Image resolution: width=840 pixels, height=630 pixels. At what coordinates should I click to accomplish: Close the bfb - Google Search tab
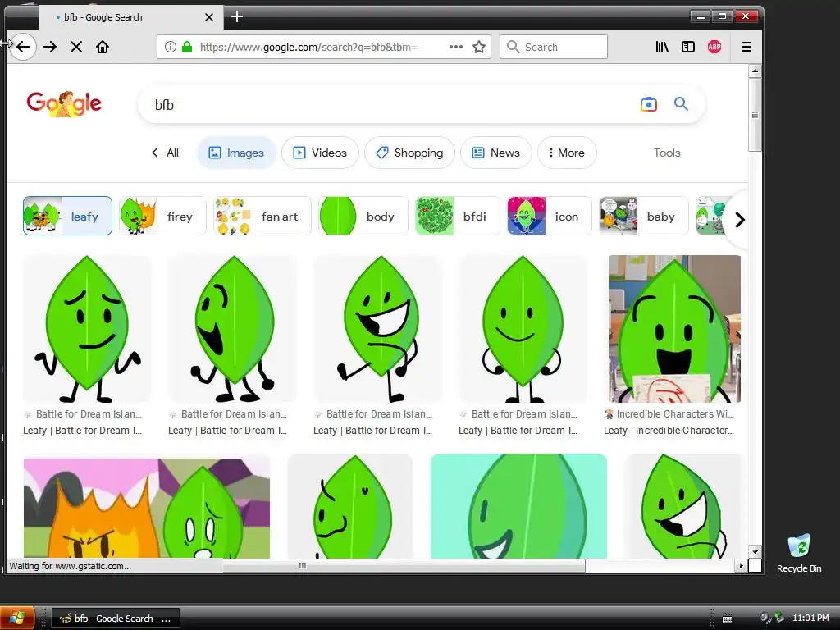pyautogui.click(x=209, y=17)
